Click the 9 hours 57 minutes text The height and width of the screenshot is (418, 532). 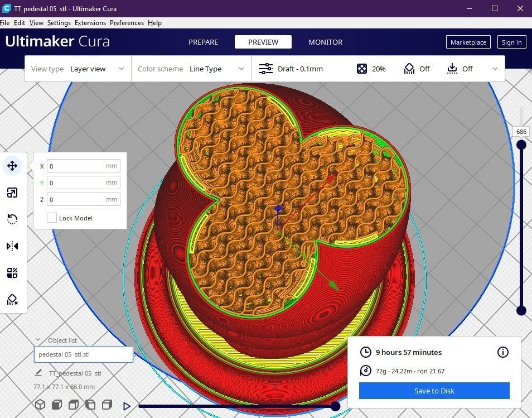pos(409,353)
